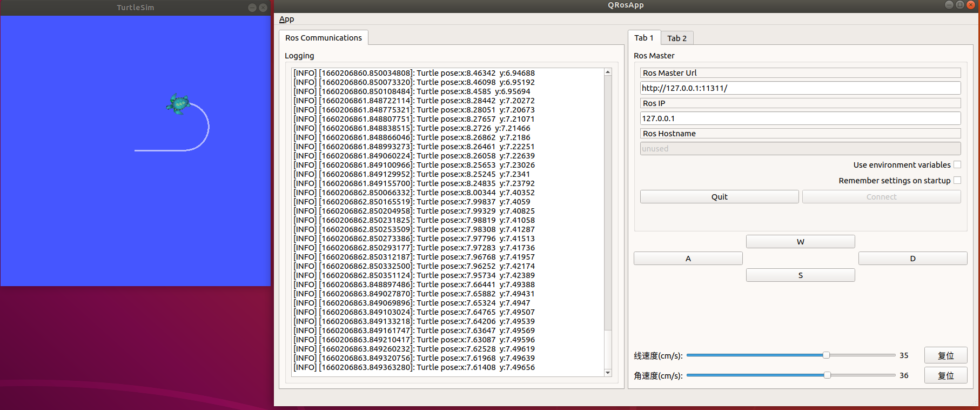Click the turtle in TurtleSim window
980x410 pixels.
(x=178, y=104)
